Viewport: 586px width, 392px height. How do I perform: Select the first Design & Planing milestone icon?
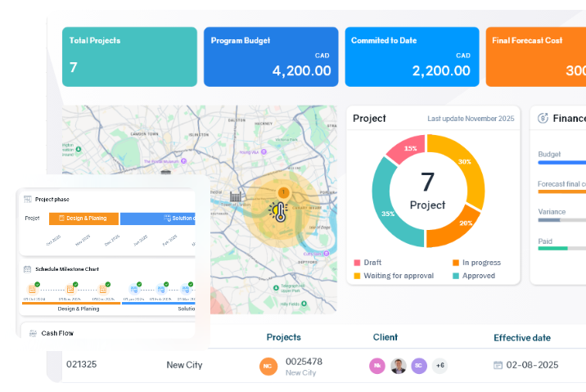pyautogui.click(x=32, y=289)
